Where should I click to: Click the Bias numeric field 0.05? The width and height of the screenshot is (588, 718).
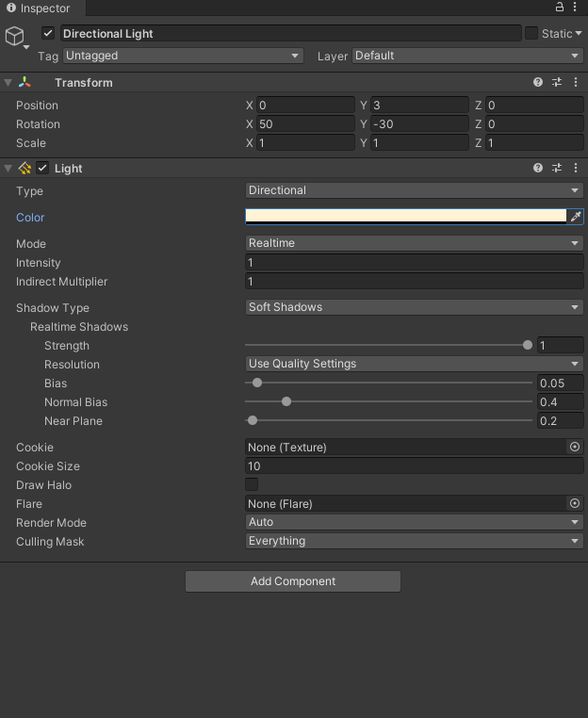[561, 383]
